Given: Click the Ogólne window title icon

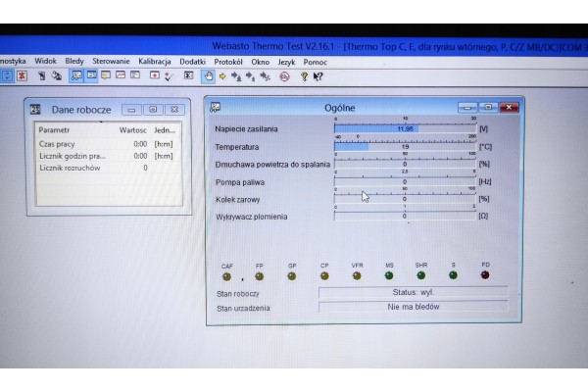Looking at the screenshot, I should click(215, 108).
